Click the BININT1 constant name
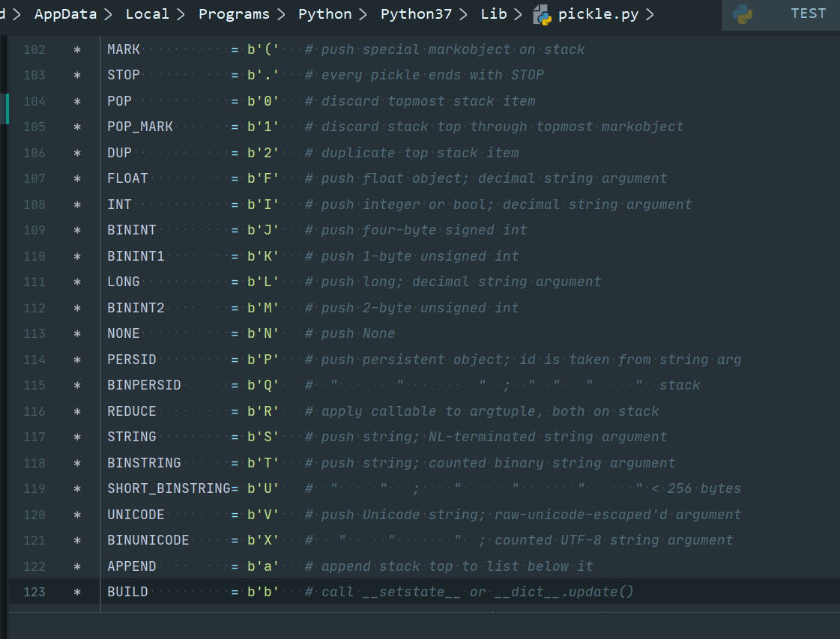 [x=136, y=256]
